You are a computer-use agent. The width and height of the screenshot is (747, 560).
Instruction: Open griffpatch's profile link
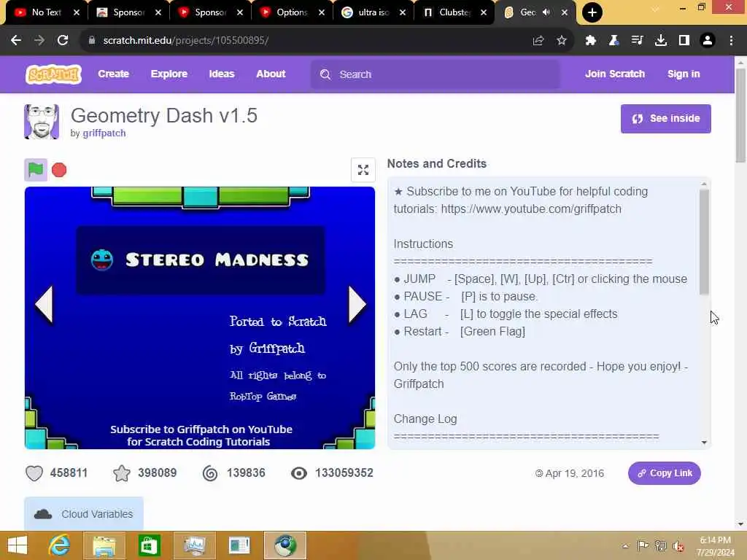104,133
